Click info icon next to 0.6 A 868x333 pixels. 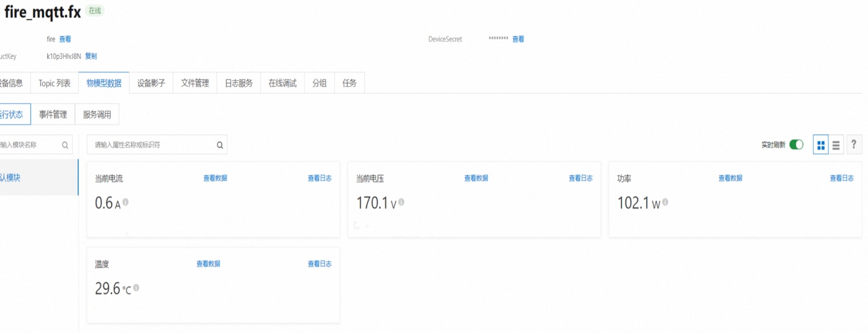[125, 202]
